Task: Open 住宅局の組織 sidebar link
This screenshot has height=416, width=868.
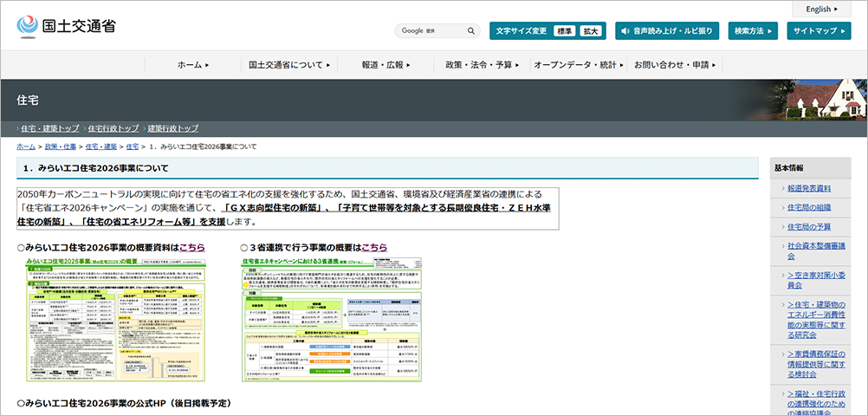Action: [x=809, y=208]
